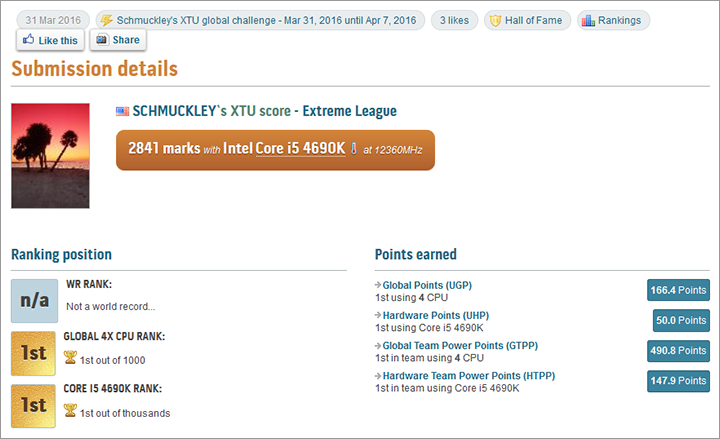Click the 1st using Core i5 4690K text
This screenshot has width=720, height=439.
(x=429, y=328)
